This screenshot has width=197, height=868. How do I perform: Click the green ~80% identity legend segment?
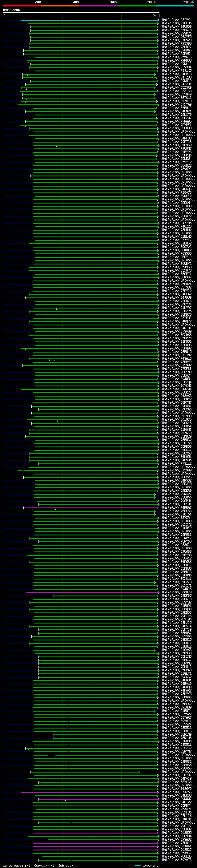coord(137,6)
